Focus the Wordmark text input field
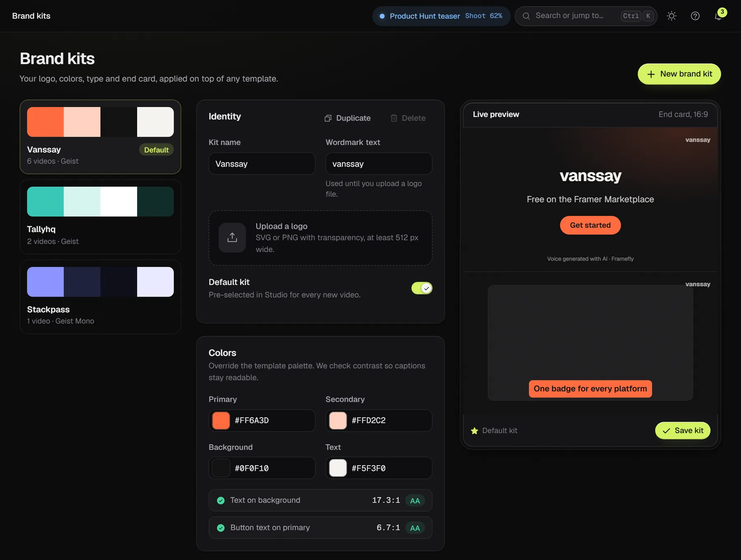The image size is (741, 560). click(x=379, y=164)
